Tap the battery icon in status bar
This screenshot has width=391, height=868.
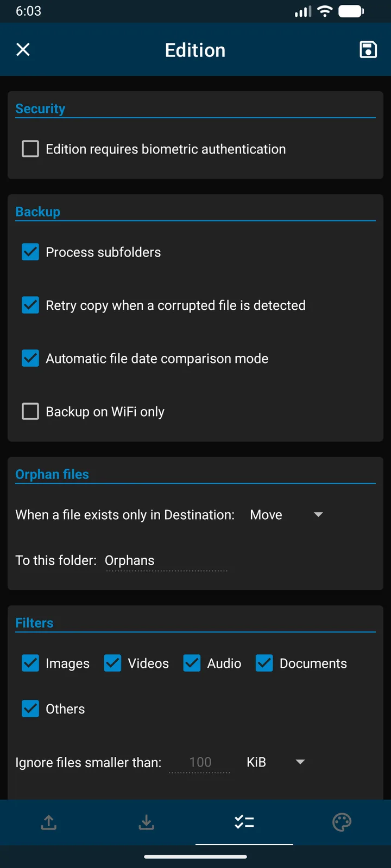pyautogui.click(x=351, y=11)
